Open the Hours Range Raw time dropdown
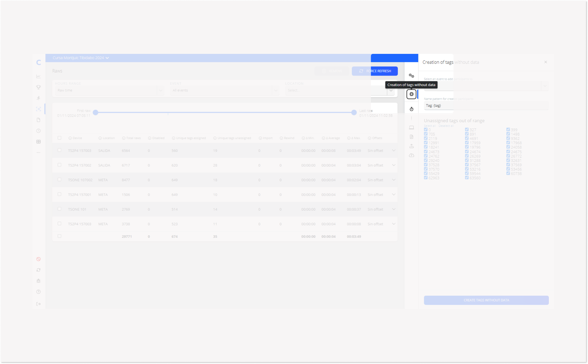Image resolution: width=588 pixels, height=364 pixels. 110,90
